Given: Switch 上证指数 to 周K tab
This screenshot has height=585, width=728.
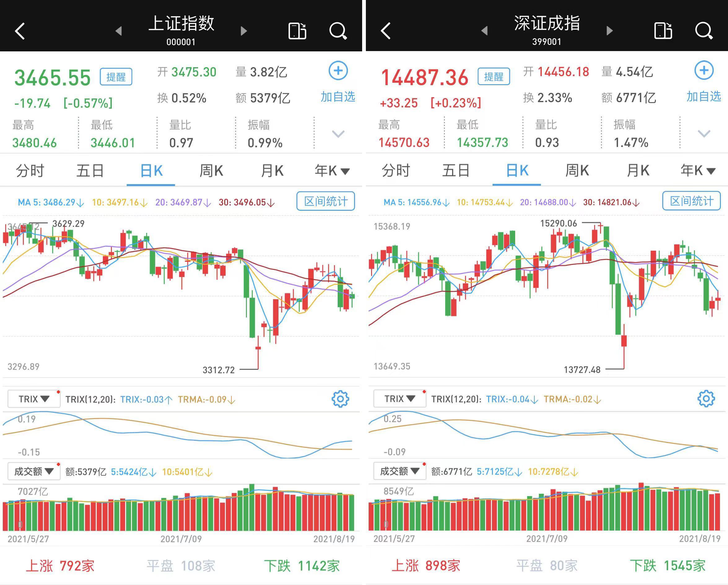Looking at the screenshot, I should click(x=211, y=171).
